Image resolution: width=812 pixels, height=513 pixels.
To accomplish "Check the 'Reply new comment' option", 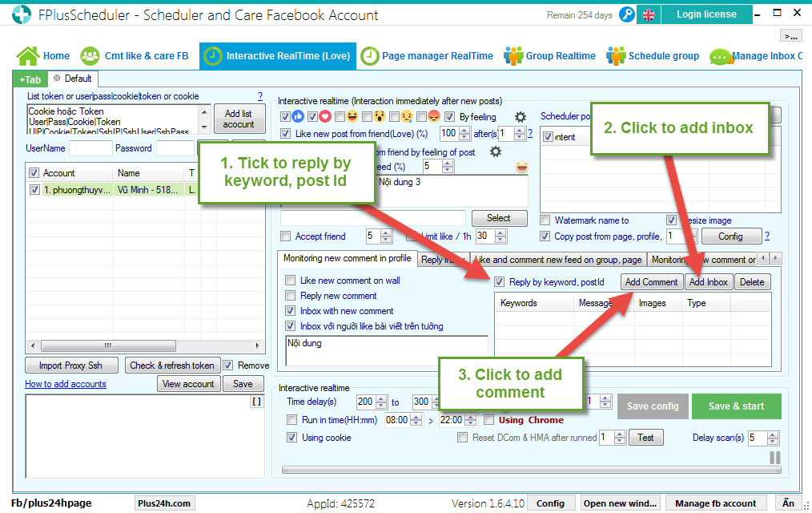I will pyautogui.click(x=291, y=296).
